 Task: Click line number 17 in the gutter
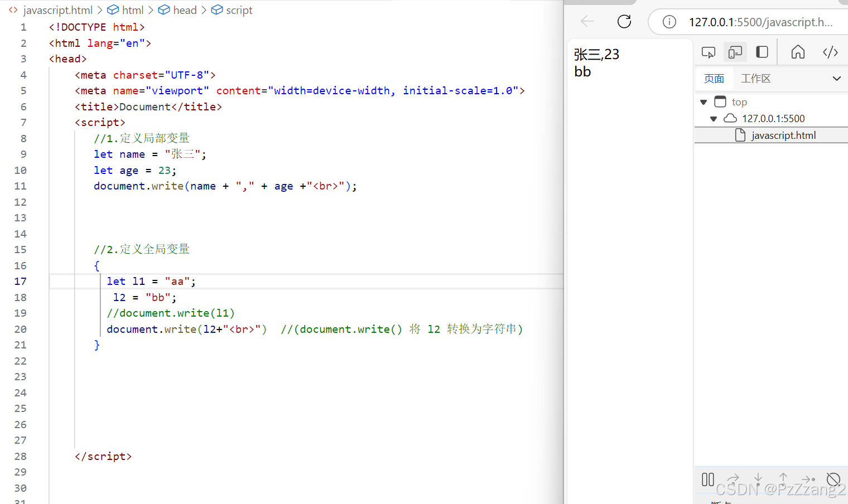[x=20, y=282]
